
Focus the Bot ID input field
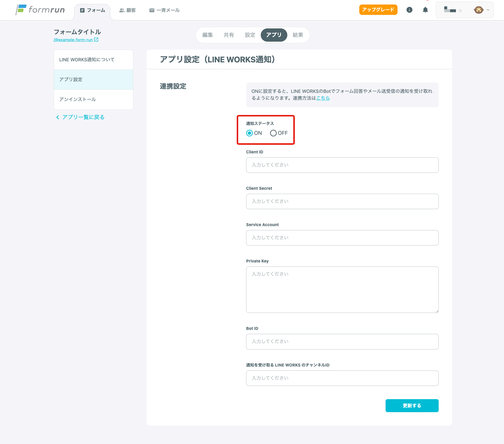point(342,342)
